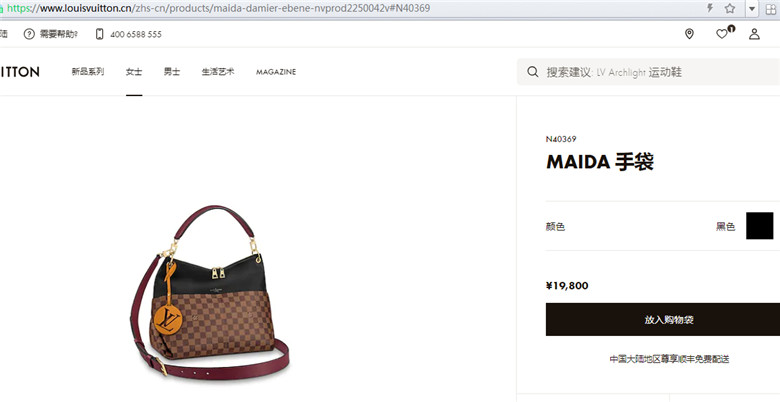This screenshot has height=402, width=780.
Task: Open the 生活艺术 menu
Action: point(218,72)
